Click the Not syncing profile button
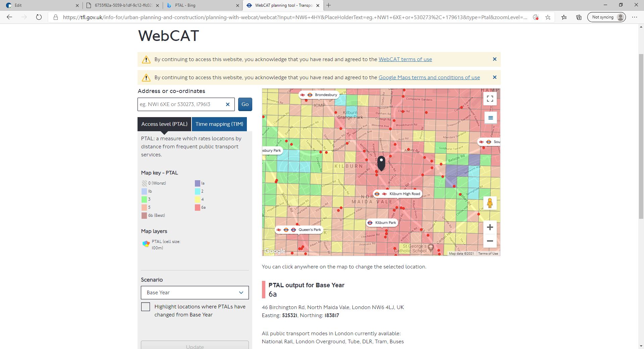Viewport: 644px width, 349px height. click(607, 17)
